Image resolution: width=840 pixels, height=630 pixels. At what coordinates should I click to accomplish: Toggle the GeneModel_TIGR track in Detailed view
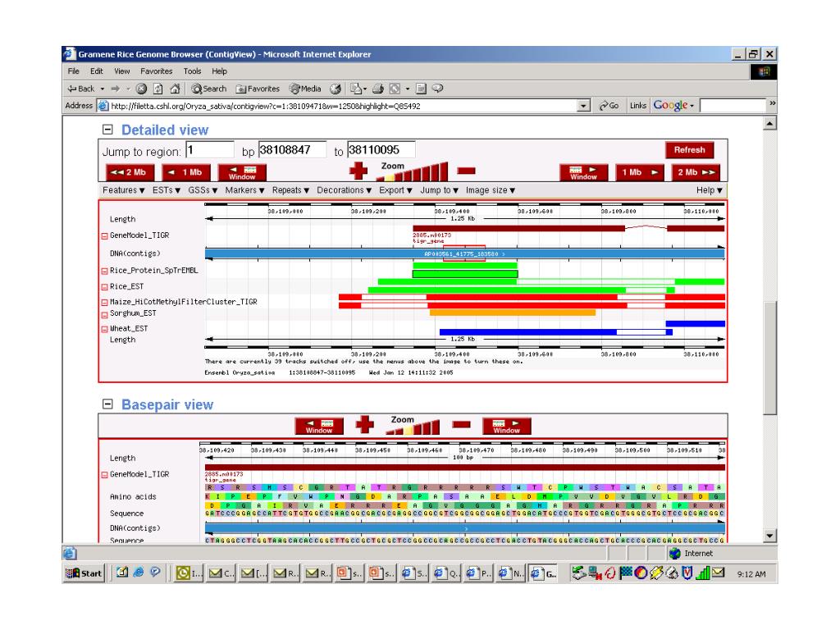pyautogui.click(x=105, y=235)
